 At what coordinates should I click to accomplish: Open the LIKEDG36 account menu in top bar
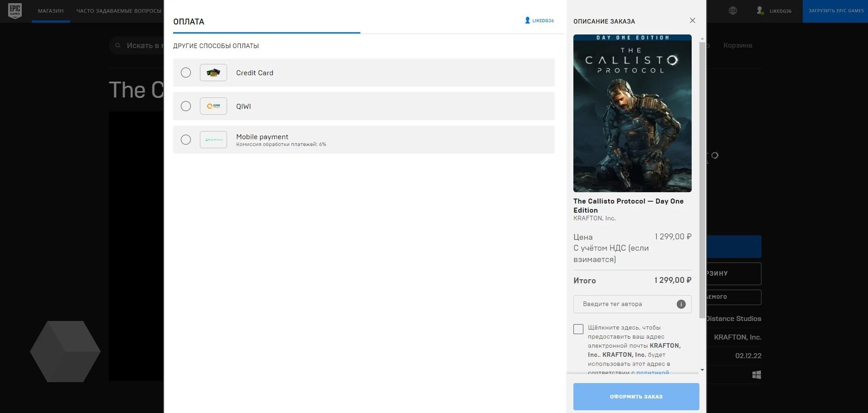774,11
